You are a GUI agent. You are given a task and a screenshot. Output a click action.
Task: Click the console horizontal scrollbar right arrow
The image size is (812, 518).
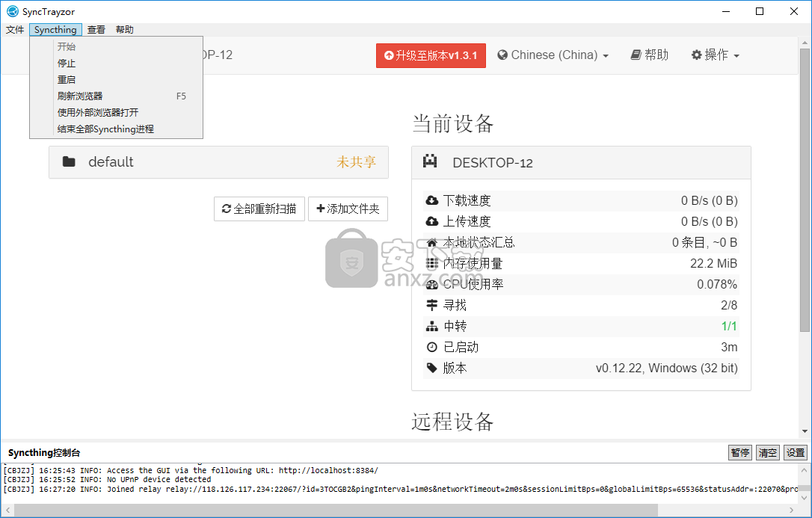(793, 511)
